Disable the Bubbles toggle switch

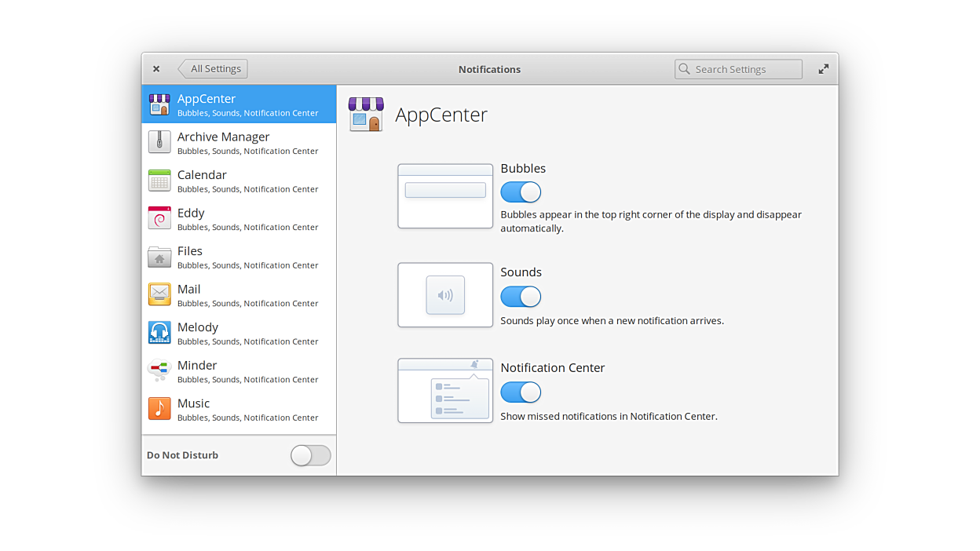click(x=521, y=192)
